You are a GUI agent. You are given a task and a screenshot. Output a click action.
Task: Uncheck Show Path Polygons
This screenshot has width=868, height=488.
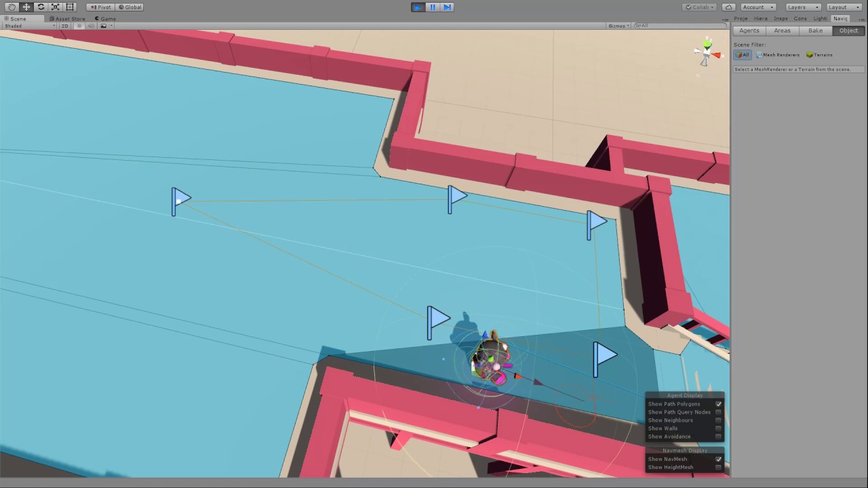click(x=718, y=404)
